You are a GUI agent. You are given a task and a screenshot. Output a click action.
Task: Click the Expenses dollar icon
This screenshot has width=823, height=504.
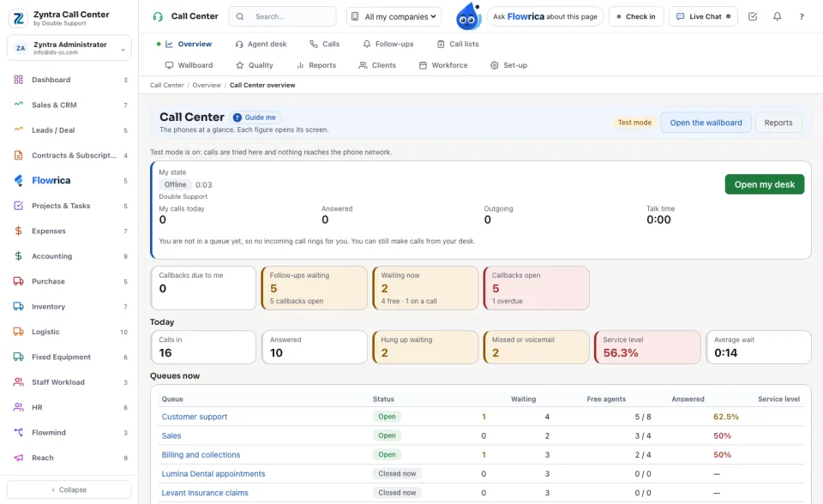18,231
